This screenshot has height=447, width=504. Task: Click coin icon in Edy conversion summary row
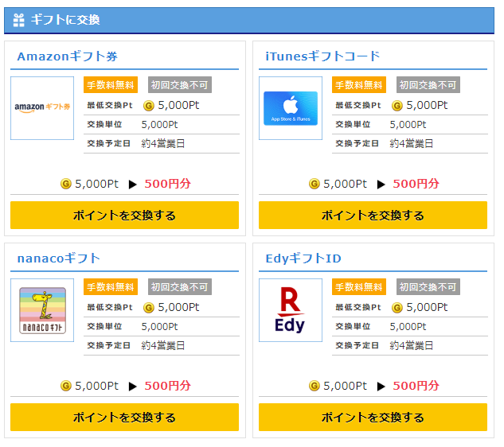coord(315,386)
